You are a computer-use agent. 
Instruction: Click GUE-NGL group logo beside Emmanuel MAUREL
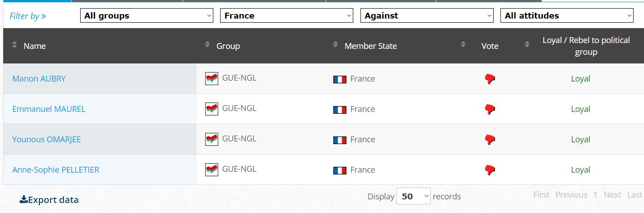tap(211, 109)
